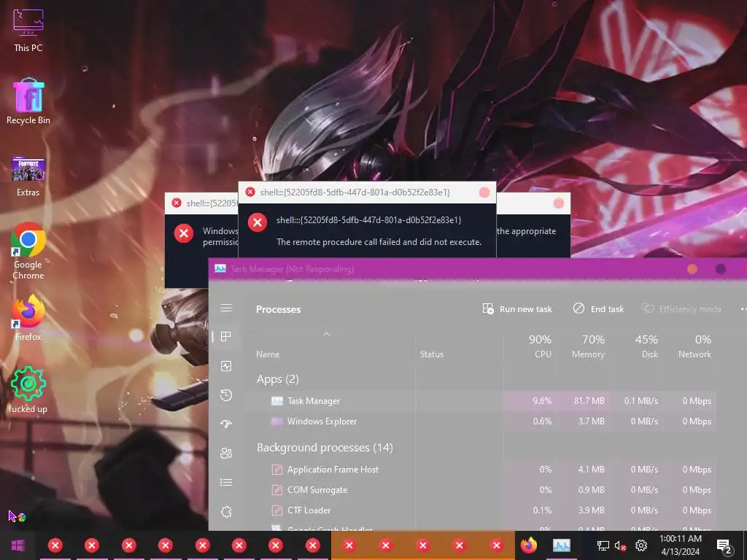747x560 pixels.
Task: Click the Task Manager row icon
Action: 276,401
